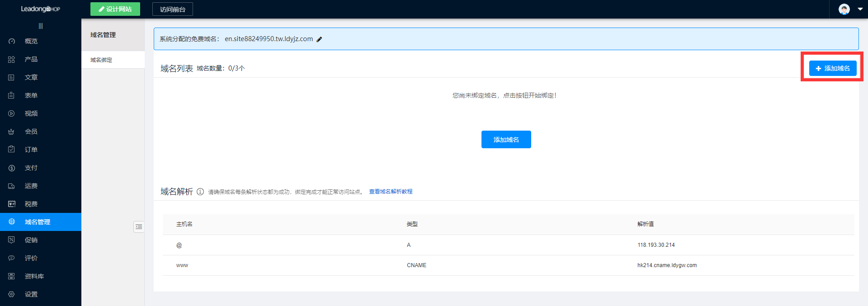Click the user avatar icon in top bar
868x306 pixels.
pyautogui.click(x=844, y=9)
